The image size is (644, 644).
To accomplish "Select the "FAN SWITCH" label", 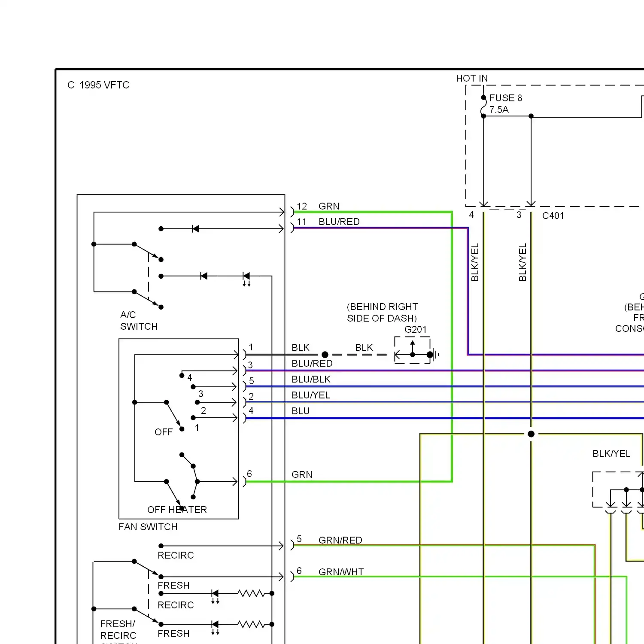I will click(x=148, y=527).
